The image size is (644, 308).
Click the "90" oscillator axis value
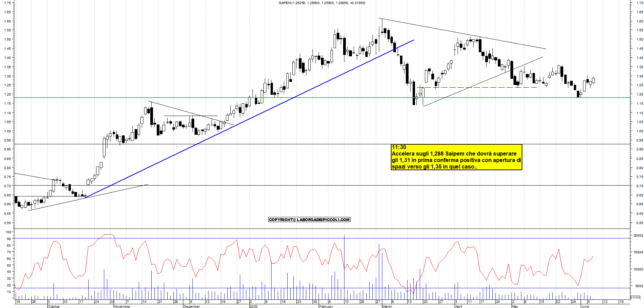click(9, 239)
